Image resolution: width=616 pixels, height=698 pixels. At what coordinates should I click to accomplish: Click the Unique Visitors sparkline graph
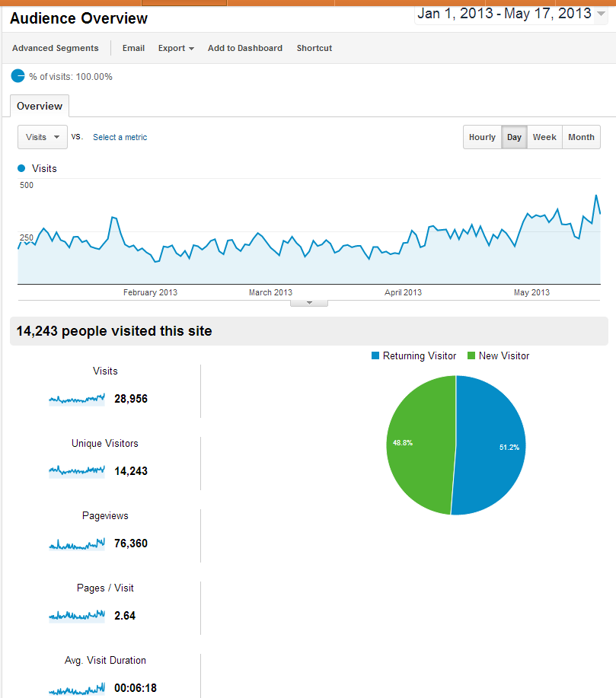(x=76, y=470)
